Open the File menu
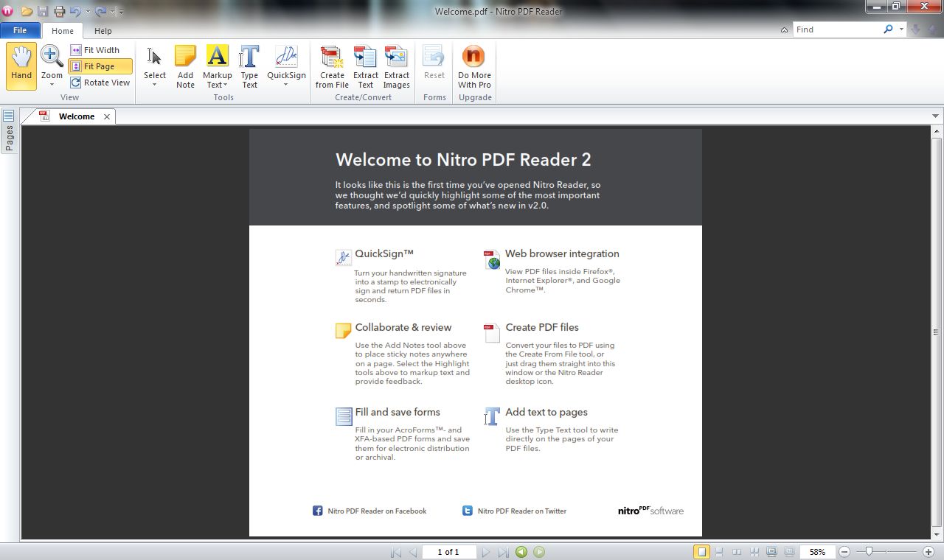Image resolution: width=944 pixels, height=560 pixels. (x=20, y=30)
